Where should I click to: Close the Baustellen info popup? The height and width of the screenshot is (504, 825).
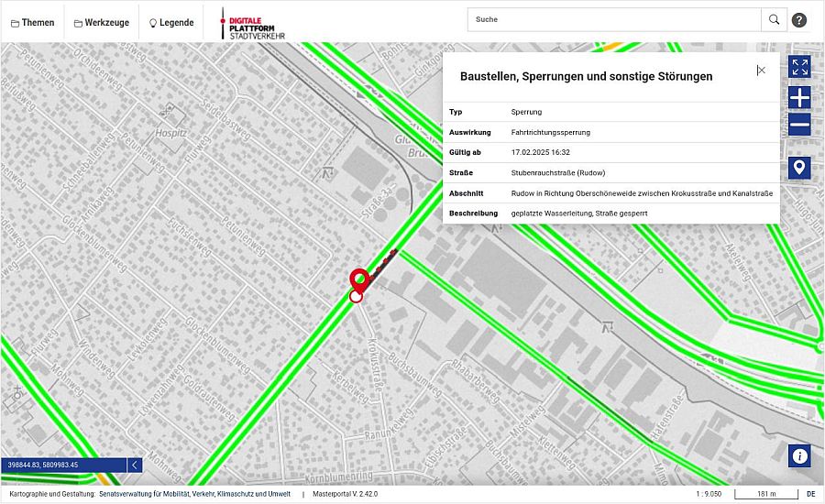point(760,71)
